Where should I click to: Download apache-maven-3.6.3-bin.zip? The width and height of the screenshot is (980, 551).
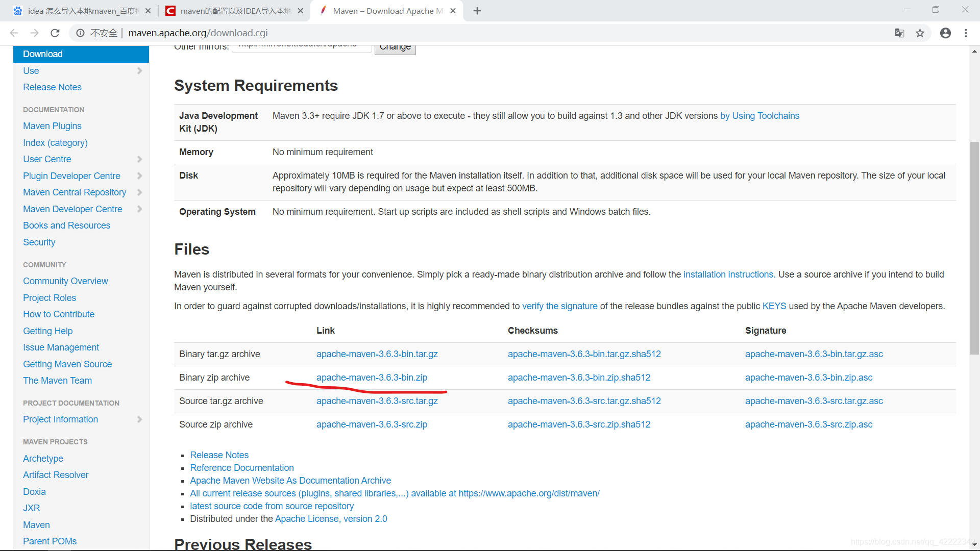pyautogui.click(x=372, y=378)
